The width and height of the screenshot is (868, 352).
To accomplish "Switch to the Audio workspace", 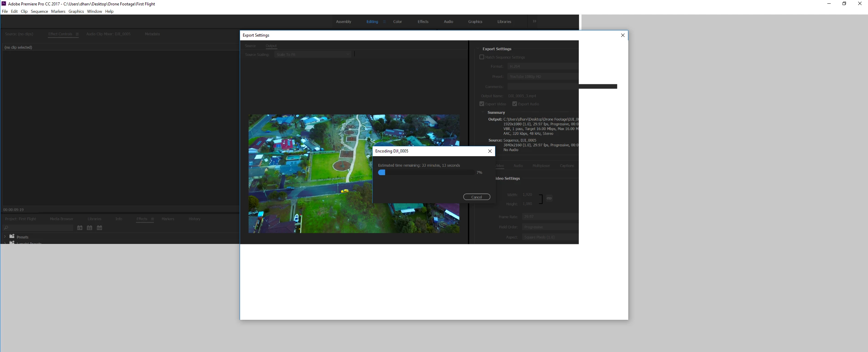I will [448, 22].
